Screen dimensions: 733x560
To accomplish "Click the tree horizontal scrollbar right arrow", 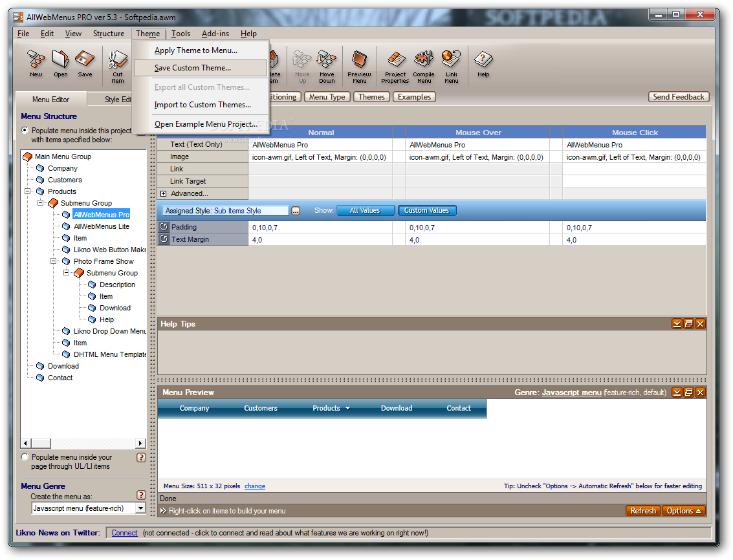I will click(140, 443).
